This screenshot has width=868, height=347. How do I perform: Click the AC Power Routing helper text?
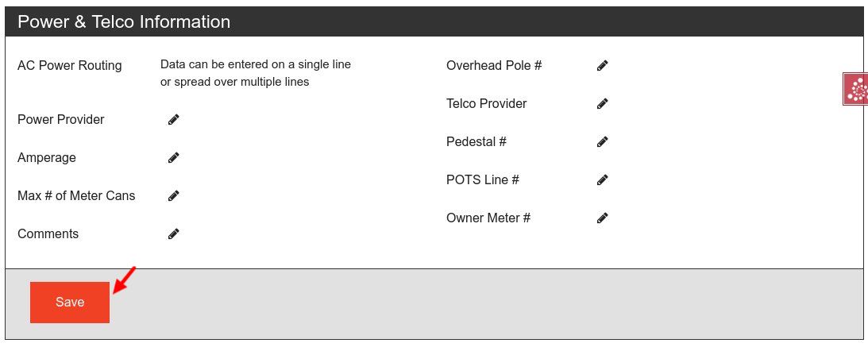coord(255,73)
